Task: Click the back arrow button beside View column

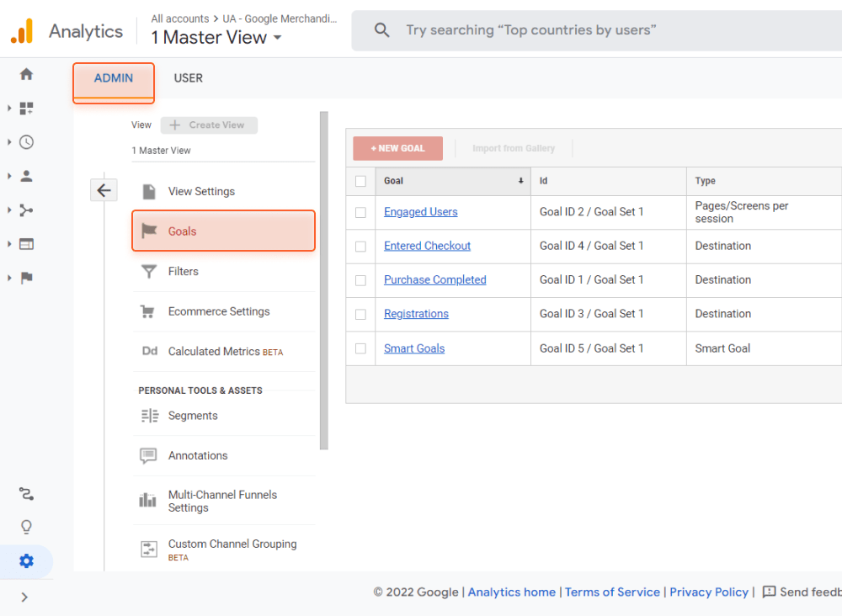Action: (x=104, y=190)
